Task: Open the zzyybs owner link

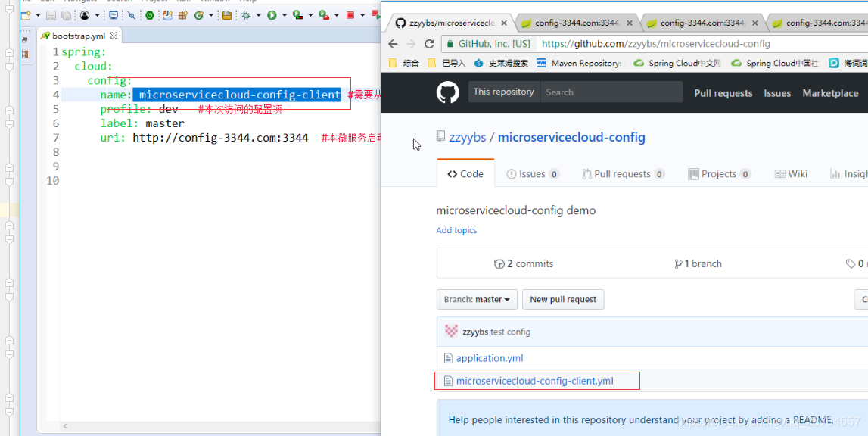Action: (x=468, y=138)
